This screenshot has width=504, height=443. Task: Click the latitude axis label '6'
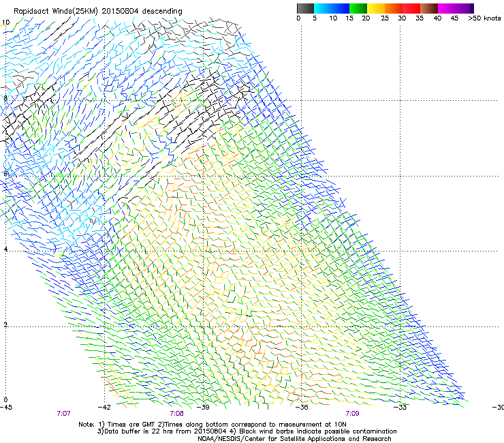pos(5,174)
